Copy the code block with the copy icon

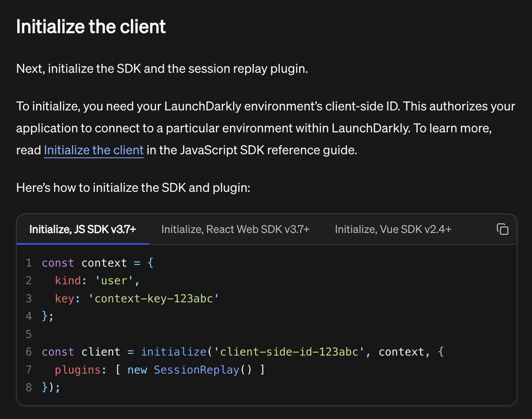502,229
